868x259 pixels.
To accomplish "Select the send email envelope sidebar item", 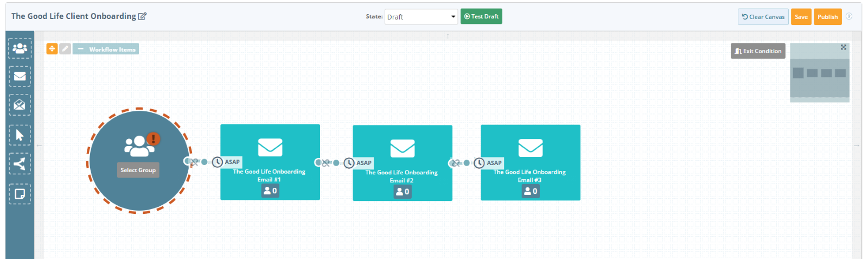I will click(20, 77).
